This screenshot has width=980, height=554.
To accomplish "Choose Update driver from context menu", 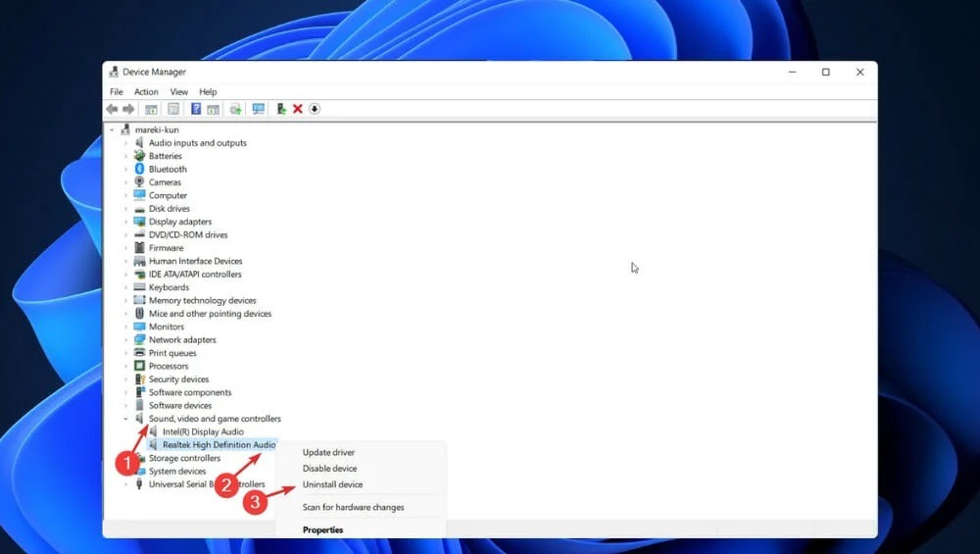I will [x=328, y=452].
